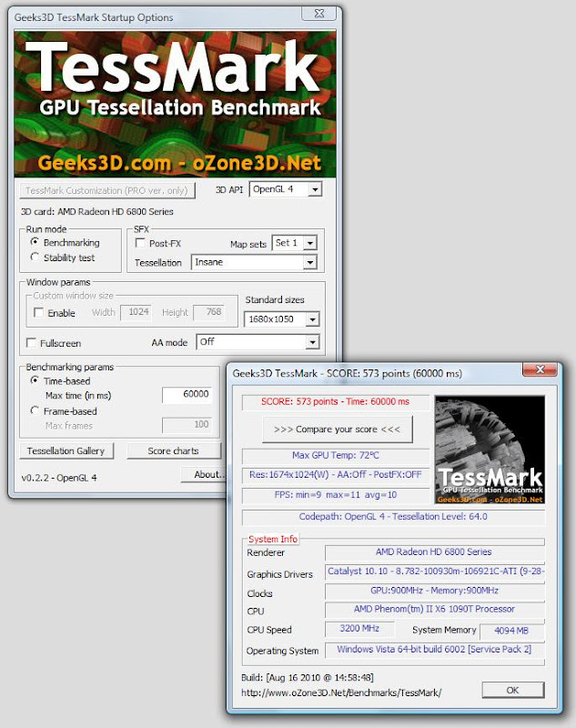Click the Res: 1674x1024(W) info line

point(336,474)
